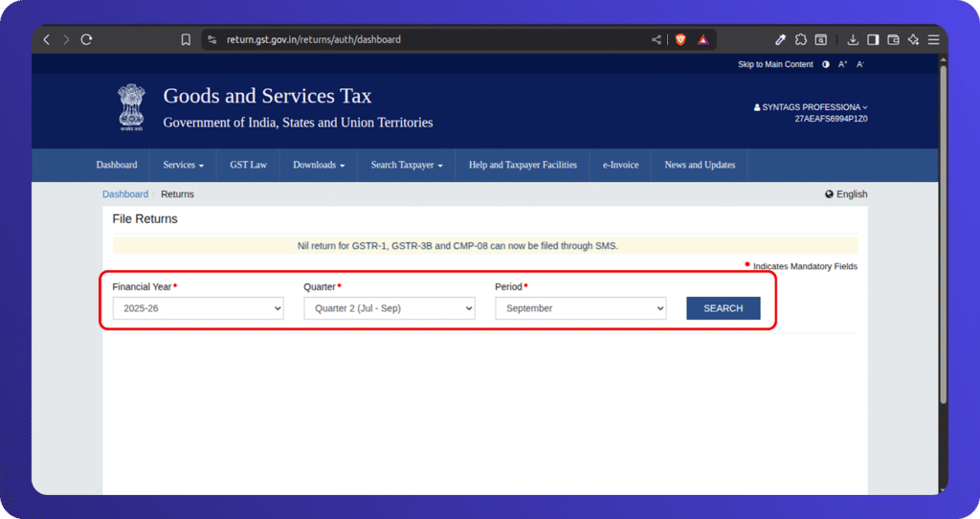Open News and Updates menu item
This screenshot has width=980, height=519.
tap(700, 165)
